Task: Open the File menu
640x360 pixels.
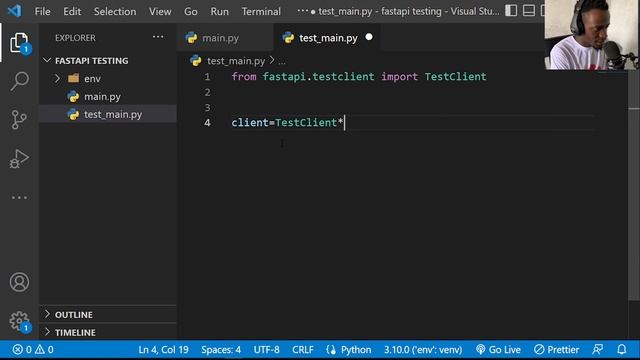Action: click(x=42, y=11)
